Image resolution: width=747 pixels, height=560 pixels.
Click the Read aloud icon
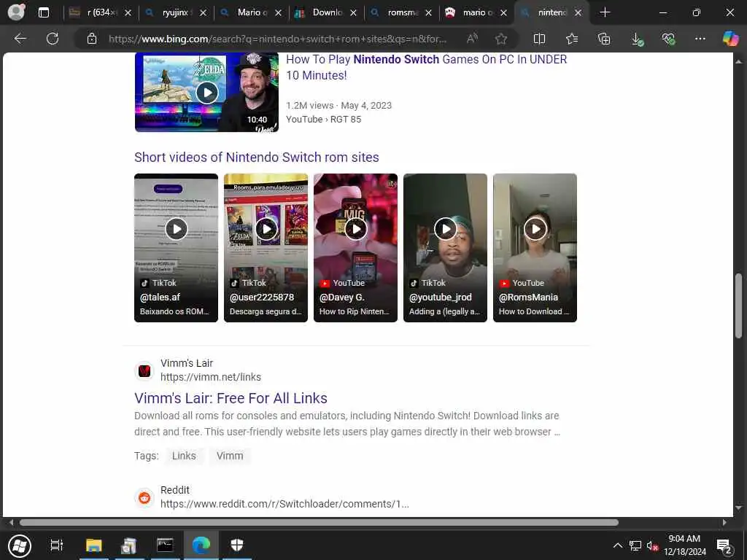click(x=472, y=39)
